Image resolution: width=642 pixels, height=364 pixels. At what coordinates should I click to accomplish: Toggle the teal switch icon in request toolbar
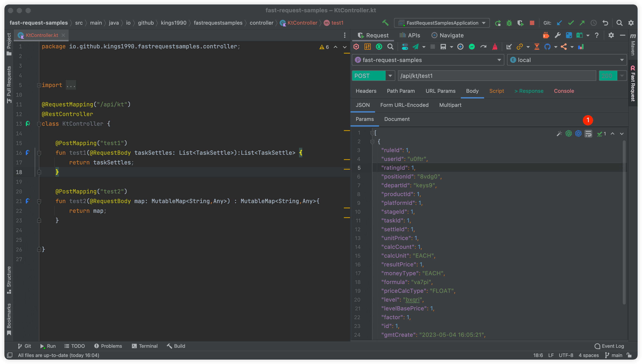coord(405,47)
